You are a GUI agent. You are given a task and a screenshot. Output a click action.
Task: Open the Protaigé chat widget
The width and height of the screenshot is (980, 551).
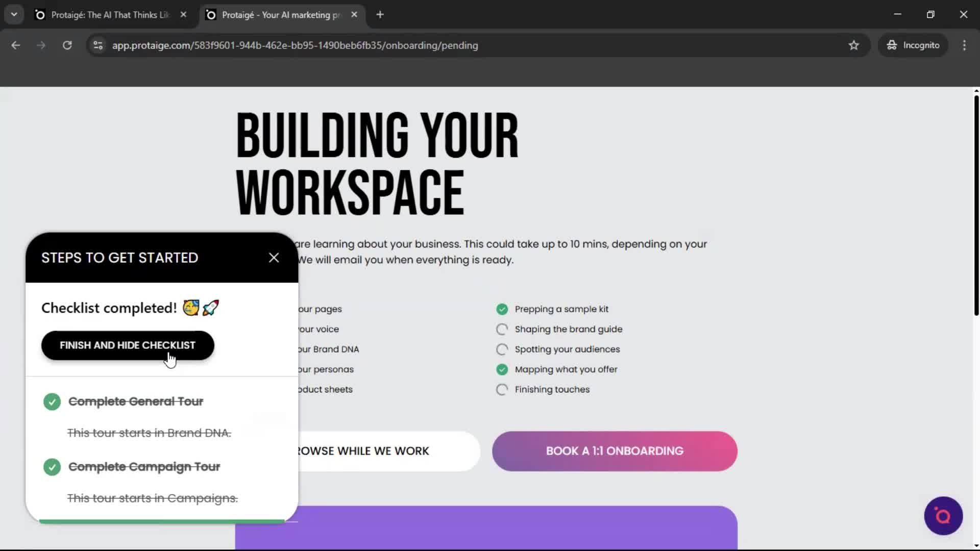[943, 516]
